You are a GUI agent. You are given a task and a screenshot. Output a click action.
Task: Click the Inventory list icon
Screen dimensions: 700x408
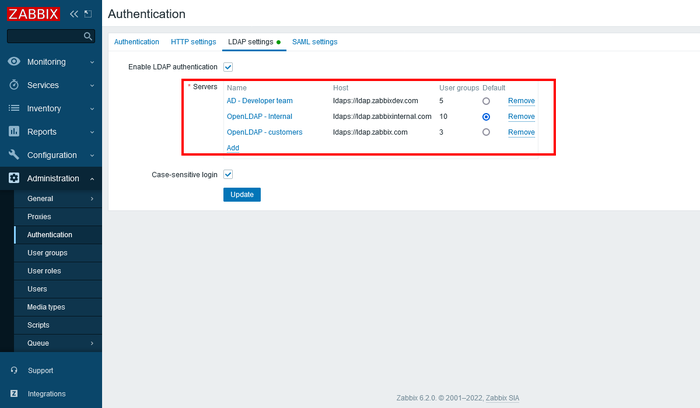[14, 108]
